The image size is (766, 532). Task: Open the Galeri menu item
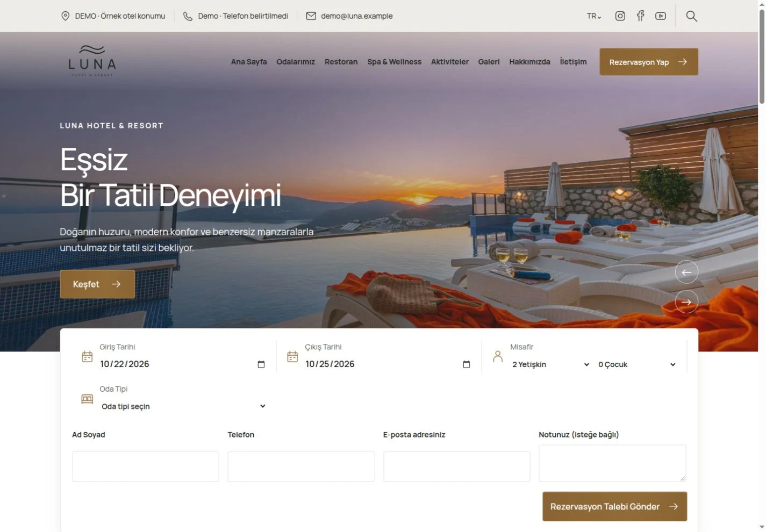(489, 62)
